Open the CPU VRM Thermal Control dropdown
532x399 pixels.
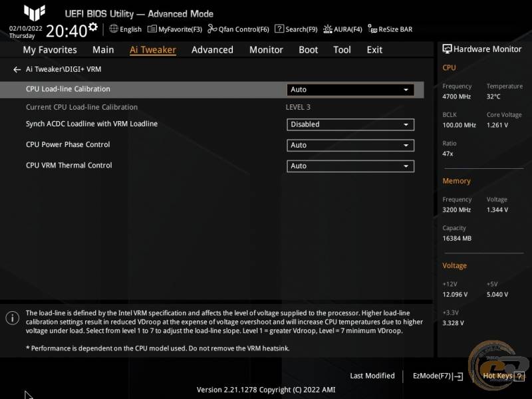click(350, 166)
